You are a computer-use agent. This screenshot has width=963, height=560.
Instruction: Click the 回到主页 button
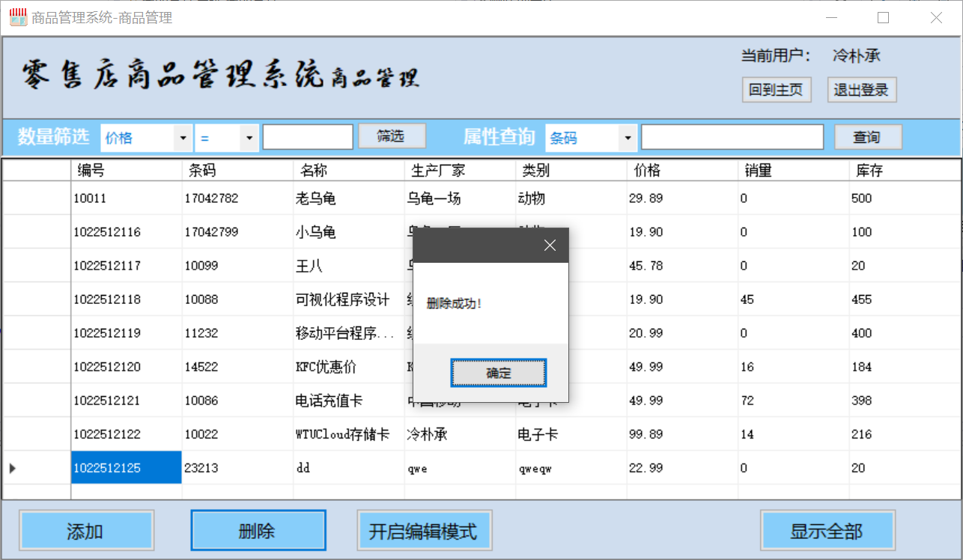coord(777,90)
